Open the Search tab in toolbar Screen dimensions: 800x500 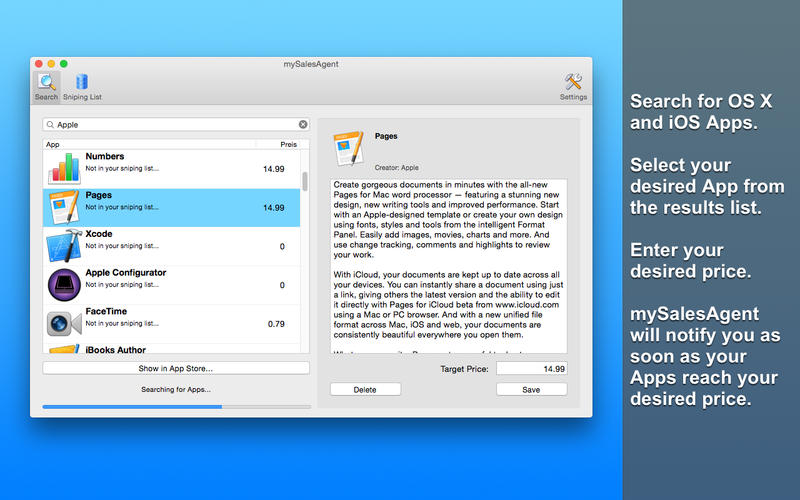point(46,86)
